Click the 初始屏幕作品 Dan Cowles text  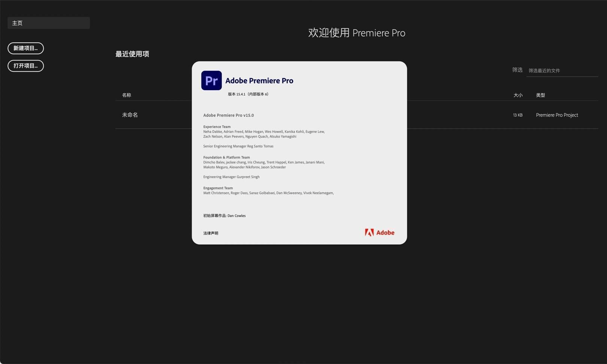(224, 215)
